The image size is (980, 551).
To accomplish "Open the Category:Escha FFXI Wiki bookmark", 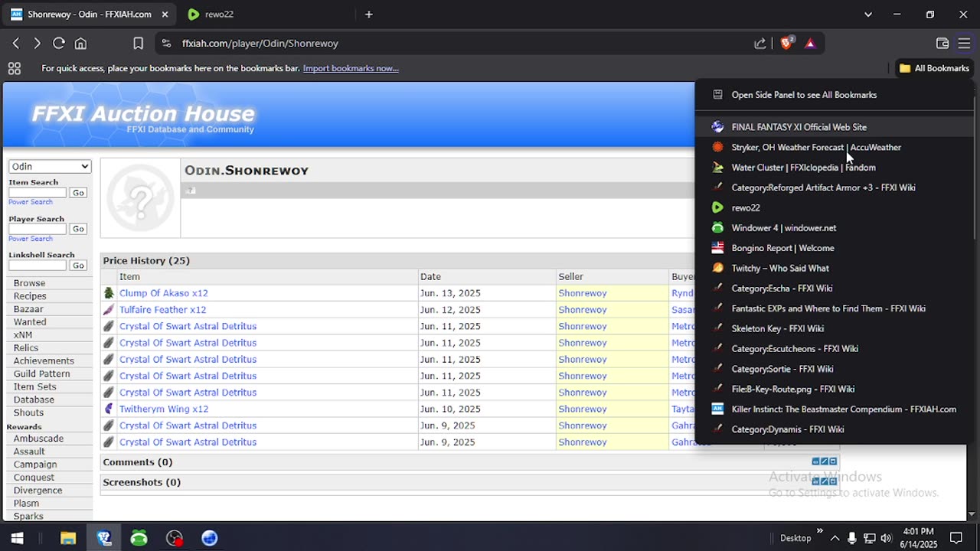I will (x=835, y=289).
